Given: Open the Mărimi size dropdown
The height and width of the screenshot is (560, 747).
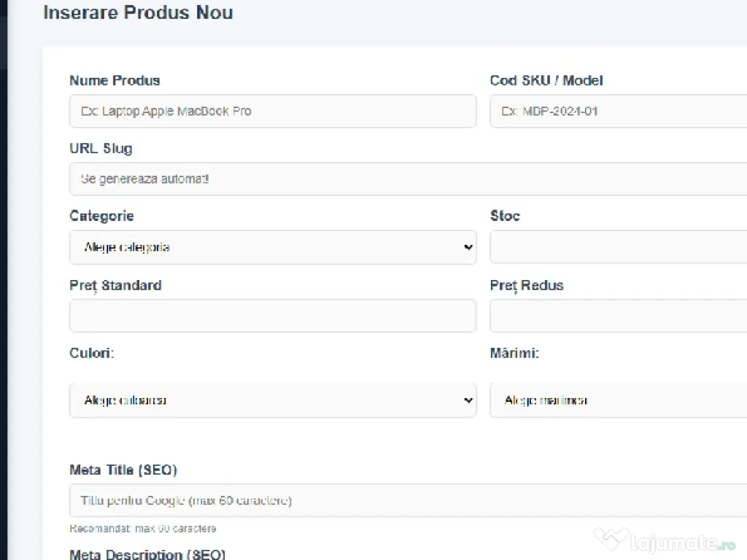Looking at the screenshot, I should (x=619, y=400).
